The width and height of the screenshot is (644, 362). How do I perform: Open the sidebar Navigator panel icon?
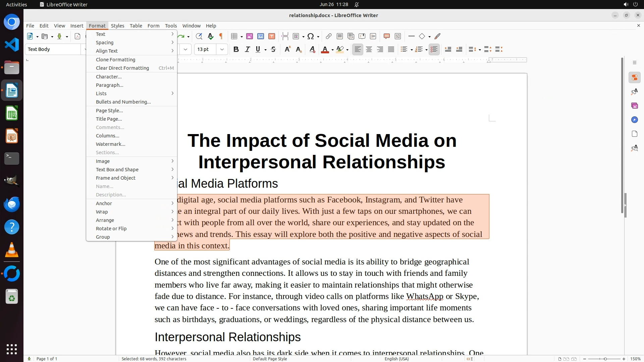click(x=634, y=120)
